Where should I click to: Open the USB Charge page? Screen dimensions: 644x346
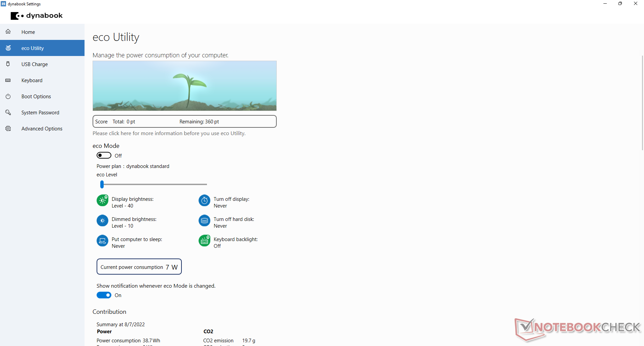click(x=42, y=64)
